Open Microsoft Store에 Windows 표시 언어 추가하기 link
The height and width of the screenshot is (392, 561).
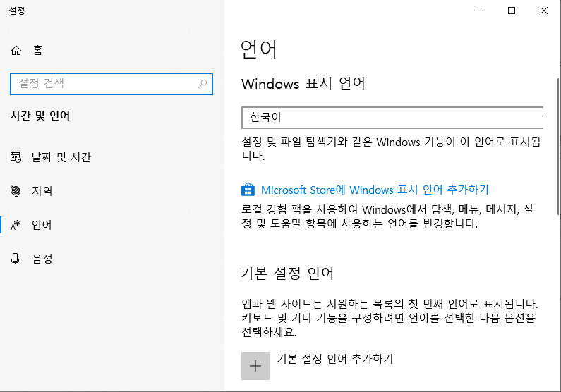(x=375, y=190)
